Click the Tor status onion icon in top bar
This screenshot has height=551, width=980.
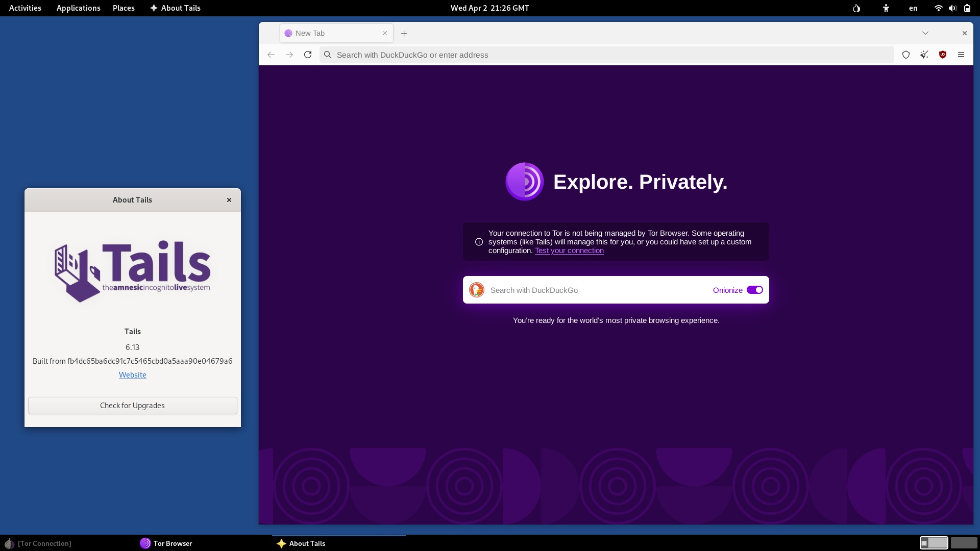[x=856, y=8]
